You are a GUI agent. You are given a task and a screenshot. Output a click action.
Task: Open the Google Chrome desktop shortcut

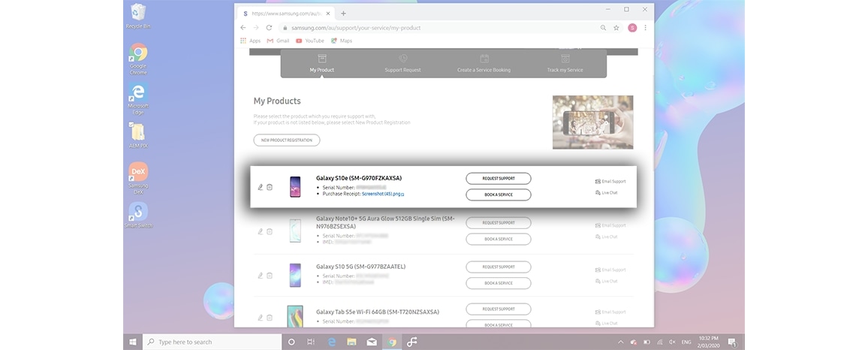[138, 59]
